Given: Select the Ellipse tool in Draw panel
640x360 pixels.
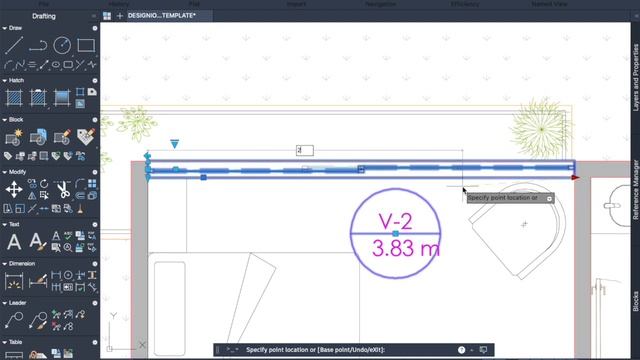Looking at the screenshot, I should point(56,64).
